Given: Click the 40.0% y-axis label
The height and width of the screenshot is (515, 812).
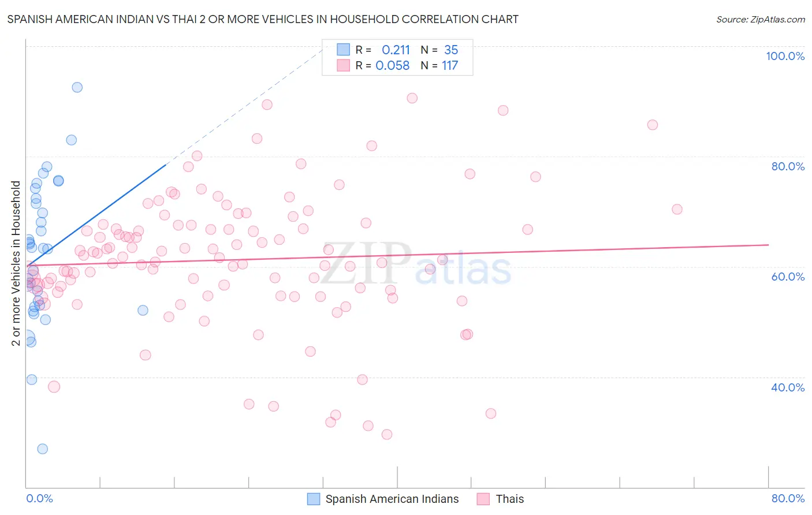Looking at the screenshot, I should coord(788,387).
